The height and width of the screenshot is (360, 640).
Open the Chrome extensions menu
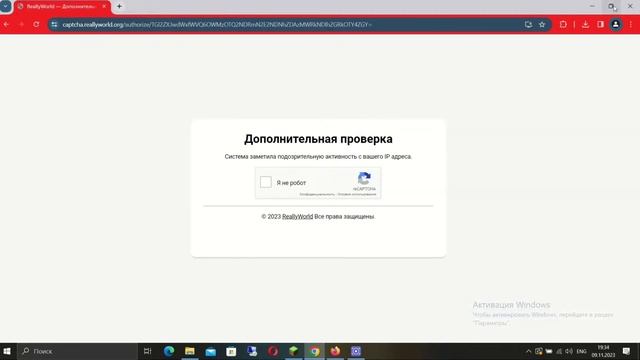pos(563,24)
